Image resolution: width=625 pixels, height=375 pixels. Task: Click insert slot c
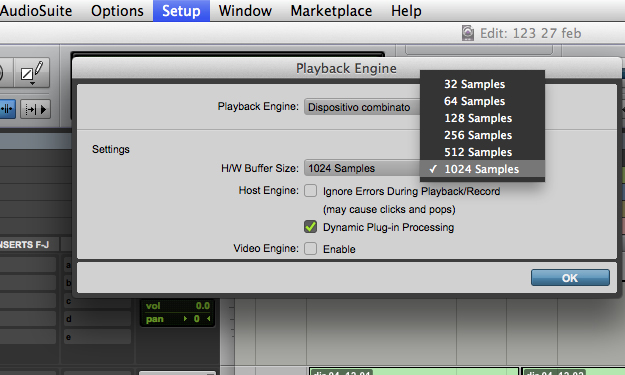click(97, 301)
